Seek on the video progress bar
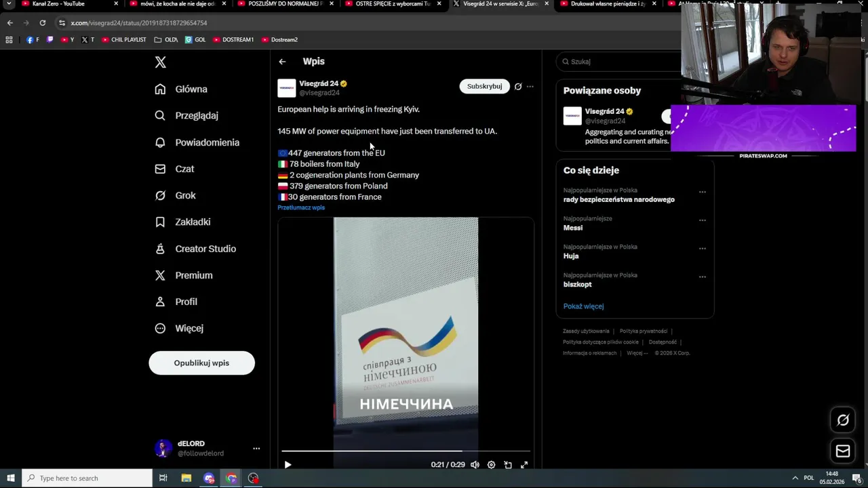Screen dimensions: 868x488 [406, 451]
